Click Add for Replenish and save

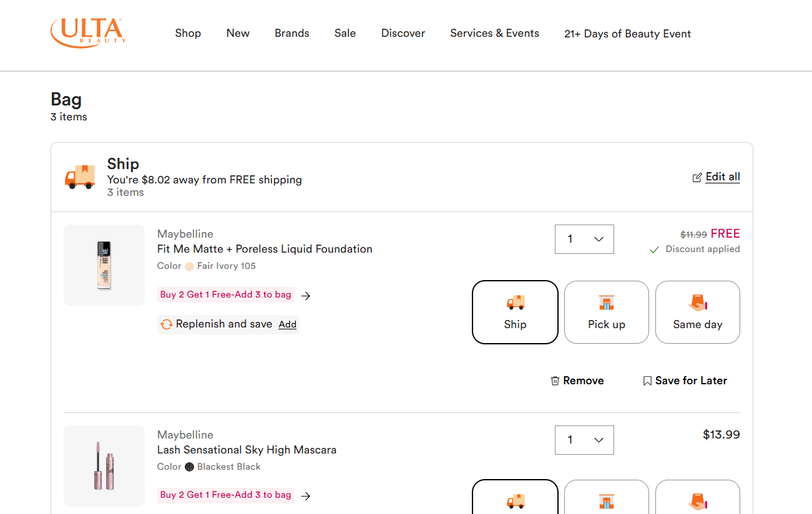[x=288, y=324]
